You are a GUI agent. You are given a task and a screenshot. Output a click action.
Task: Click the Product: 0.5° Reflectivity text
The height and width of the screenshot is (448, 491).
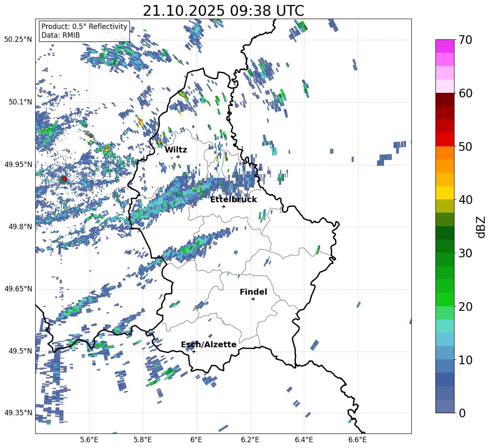click(x=84, y=26)
